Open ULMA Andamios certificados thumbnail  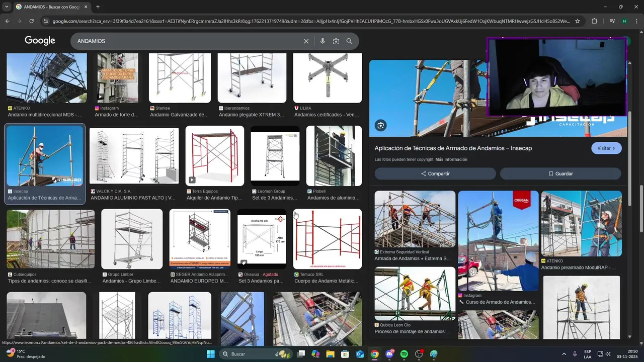[x=328, y=78]
